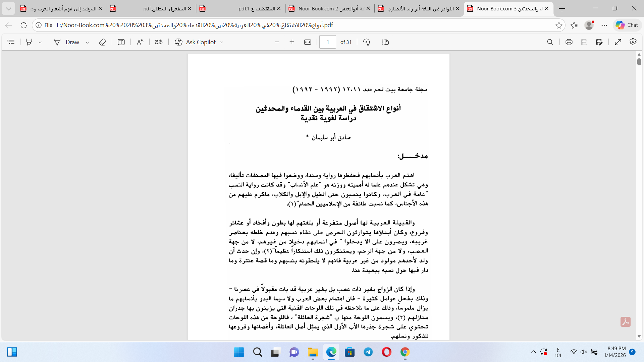Open Find in PDF search
644x362 pixels.
(x=550, y=42)
